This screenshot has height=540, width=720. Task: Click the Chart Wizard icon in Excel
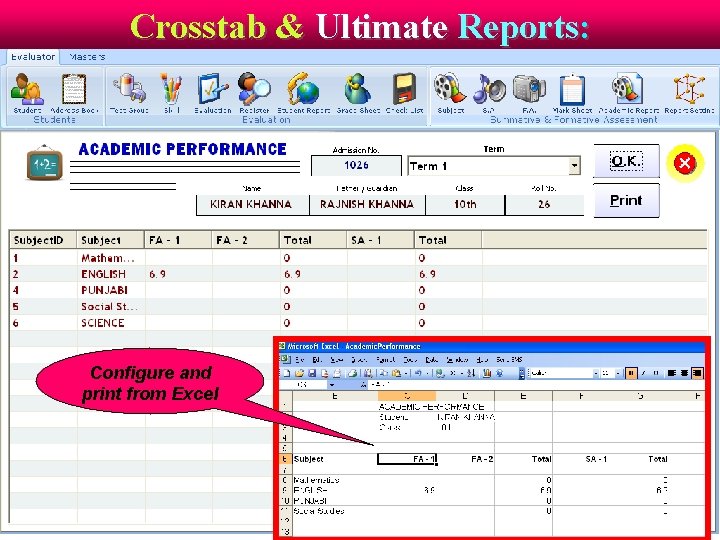tap(487, 373)
